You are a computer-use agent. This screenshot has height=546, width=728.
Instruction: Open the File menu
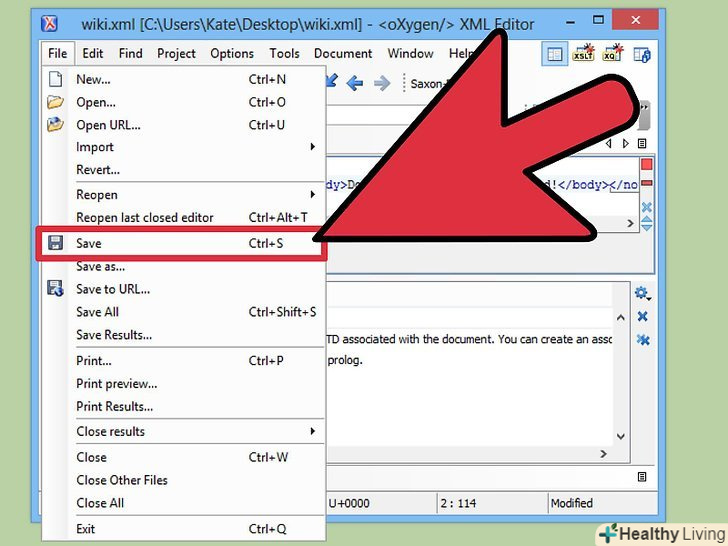57,53
